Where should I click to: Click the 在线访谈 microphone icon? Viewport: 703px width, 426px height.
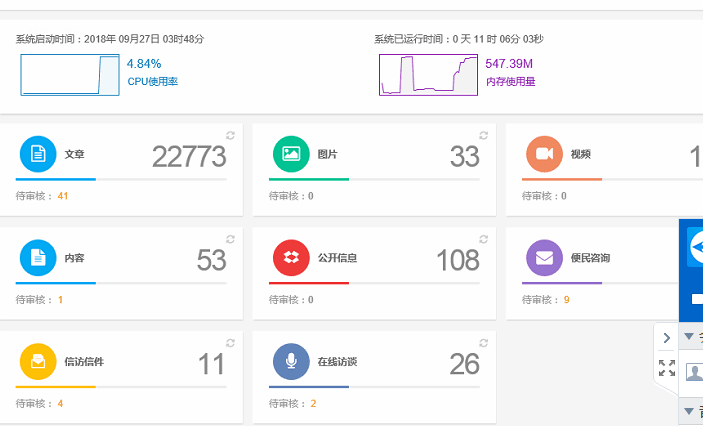pyautogui.click(x=291, y=361)
